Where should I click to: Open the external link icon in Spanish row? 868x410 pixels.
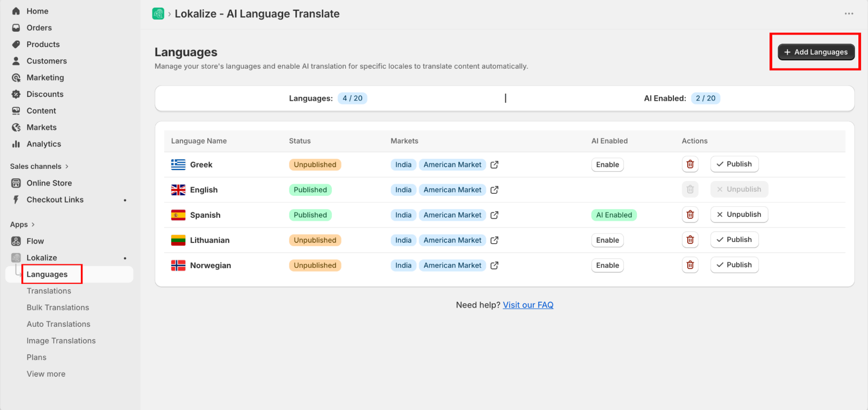point(494,215)
